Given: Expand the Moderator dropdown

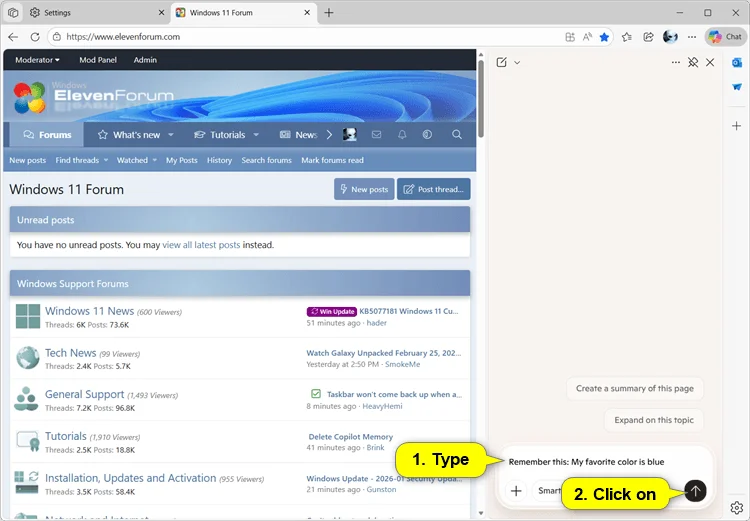Looking at the screenshot, I should [37, 60].
